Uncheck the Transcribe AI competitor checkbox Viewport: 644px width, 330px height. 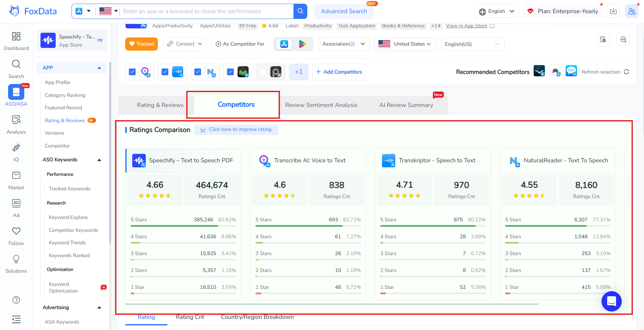click(x=133, y=72)
